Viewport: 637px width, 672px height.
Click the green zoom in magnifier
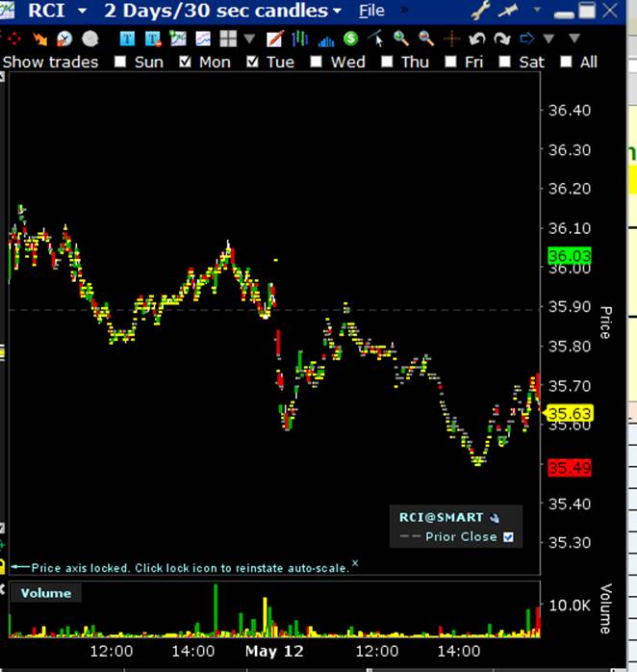coord(401,39)
